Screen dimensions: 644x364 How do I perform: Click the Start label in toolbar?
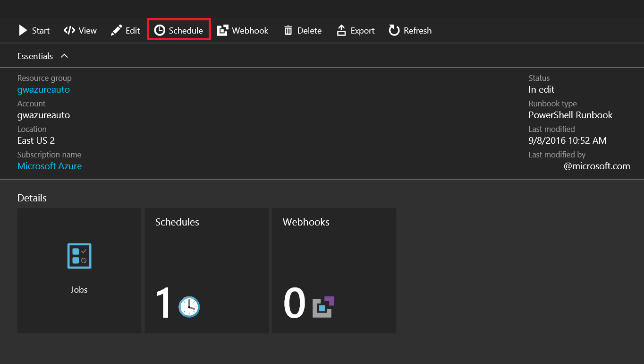pos(41,31)
